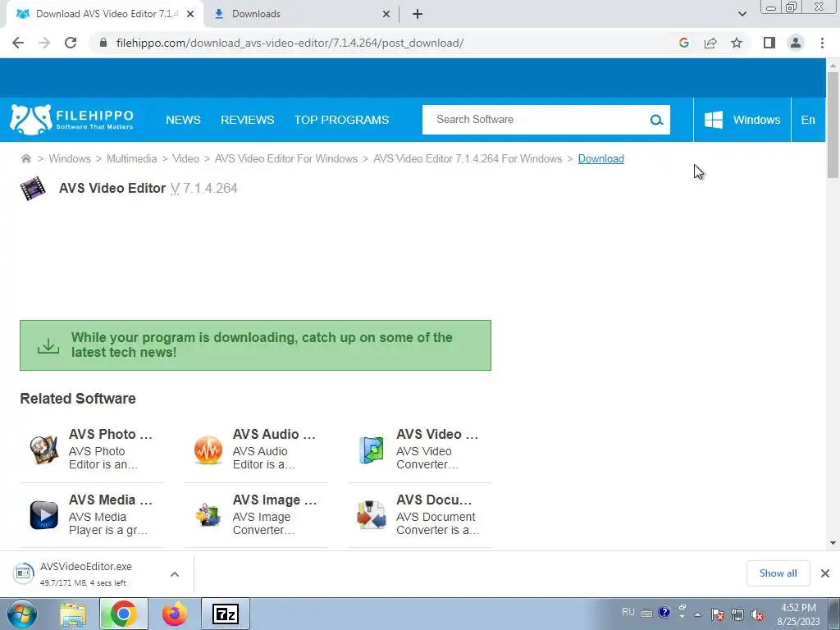The height and width of the screenshot is (630, 840).
Task: Open AVS Media Player icon
Action: 44,515
